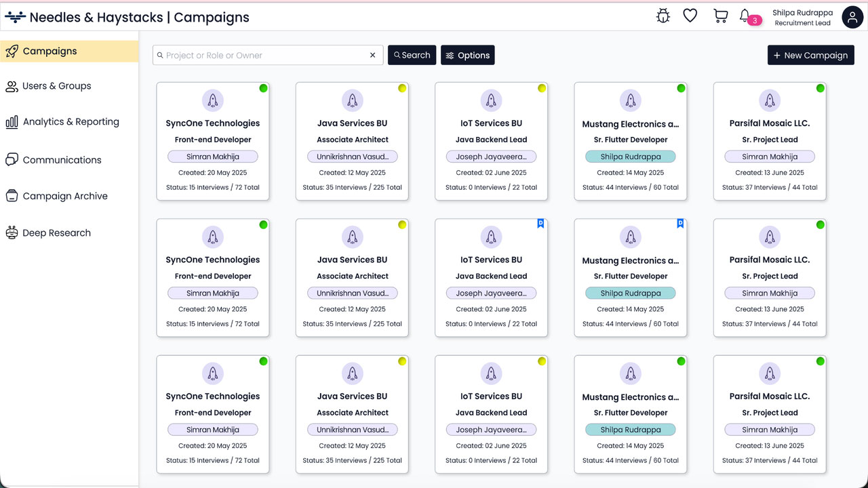Click the blue bookmark on Mustang Electronics card
Image resolution: width=868 pixels, height=488 pixels.
(x=680, y=224)
